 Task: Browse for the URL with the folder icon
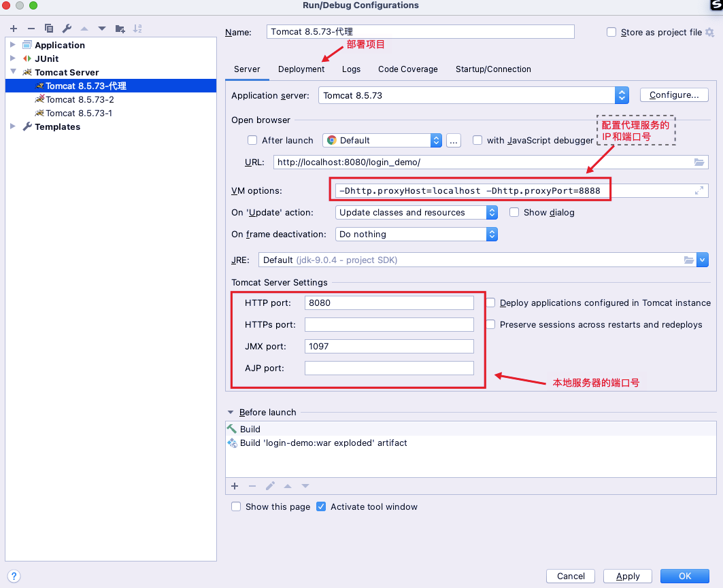tap(699, 162)
